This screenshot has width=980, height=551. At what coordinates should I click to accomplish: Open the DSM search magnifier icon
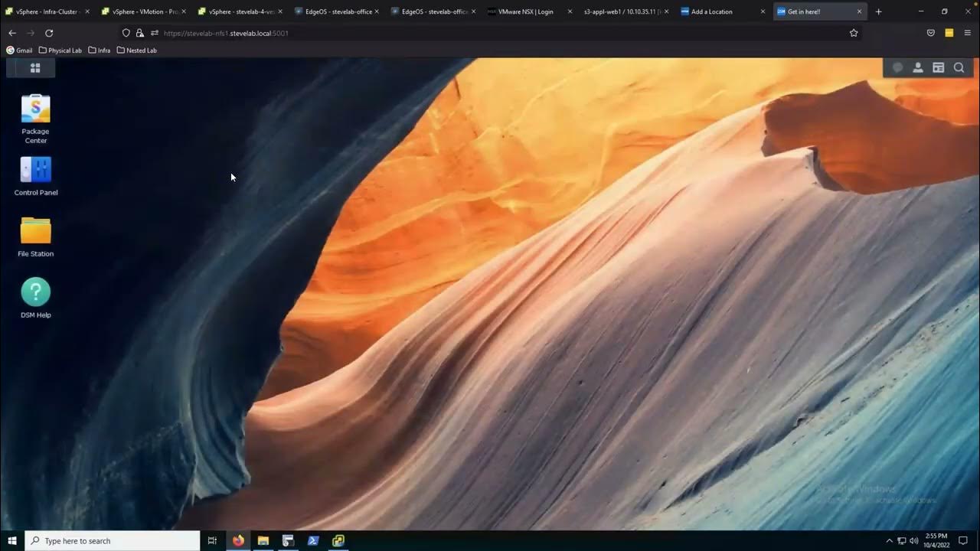click(x=959, y=68)
